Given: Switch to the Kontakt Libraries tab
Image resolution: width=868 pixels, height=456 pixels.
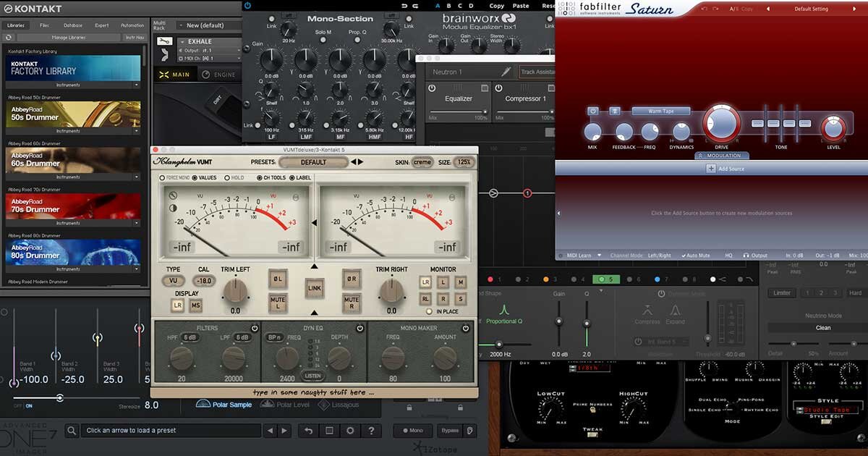Looking at the screenshot, I should tap(16, 25).
